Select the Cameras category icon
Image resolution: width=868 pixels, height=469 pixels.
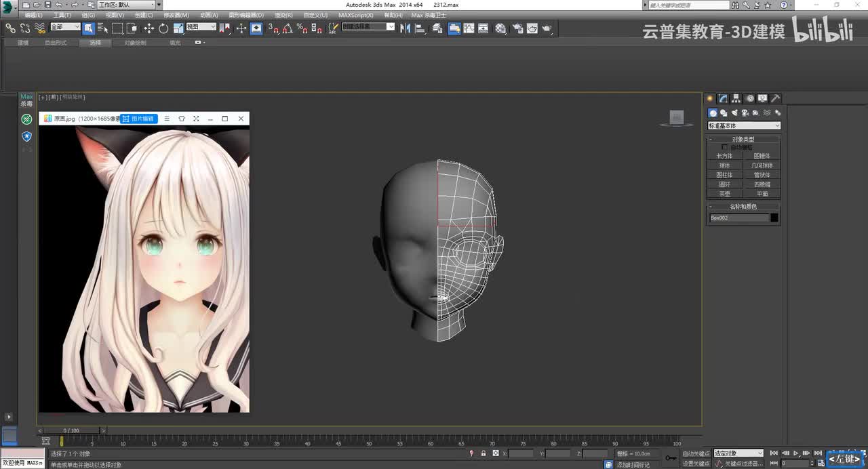click(x=745, y=113)
